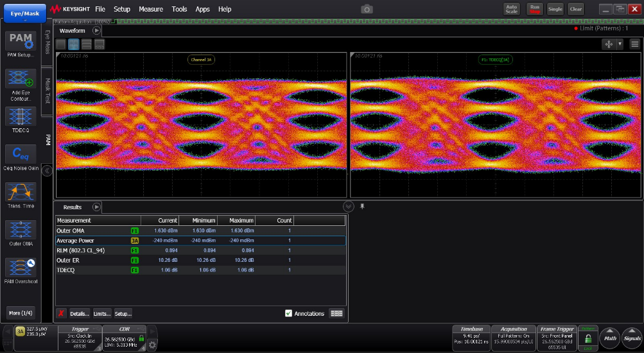Open the Measure menu
The image size is (644, 353).
(151, 10)
